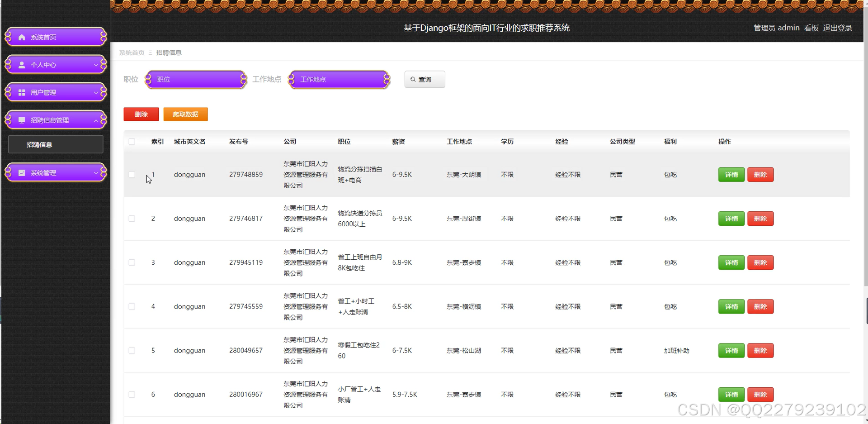Collapse 招聘信息管理 menu chevron
This screenshot has height=424, width=868.
(x=96, y=120)
